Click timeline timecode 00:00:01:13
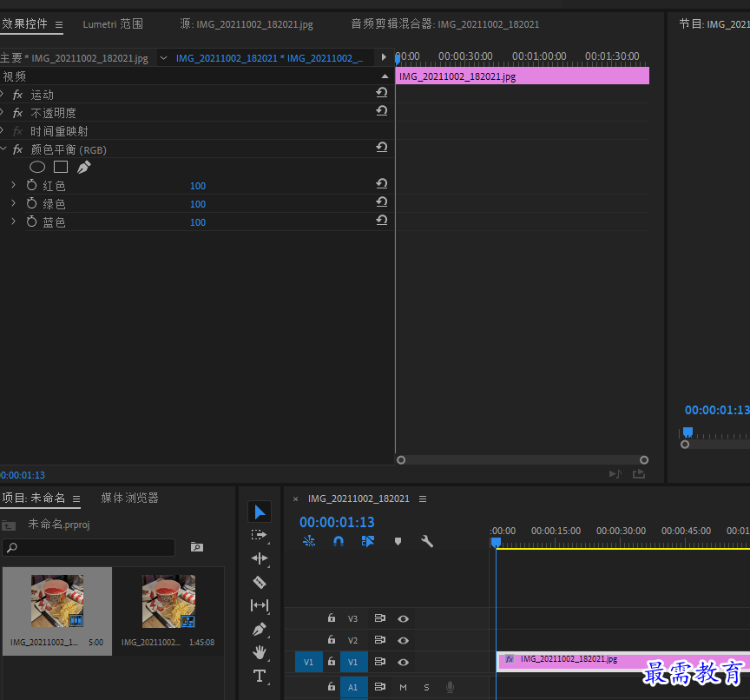 pos(337,522)
